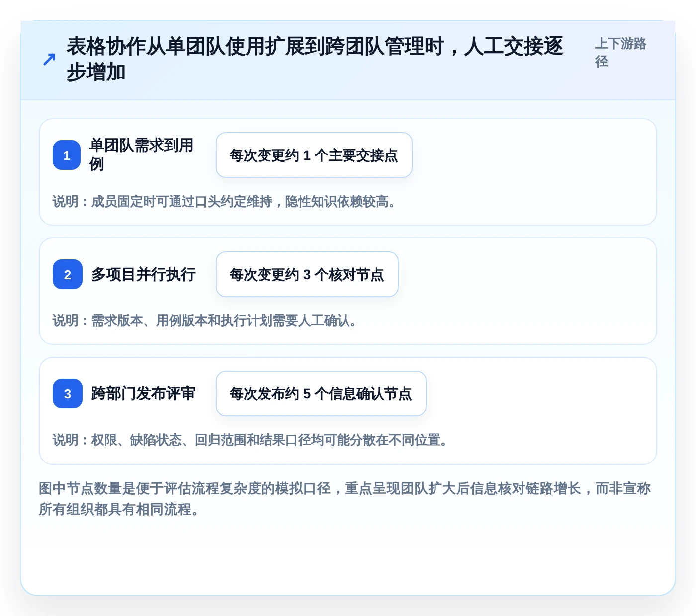Select the 每次发布约 5 个信息确认节点 pill
Viewport: 696px width, 616px height.
(x=321, y=393)
